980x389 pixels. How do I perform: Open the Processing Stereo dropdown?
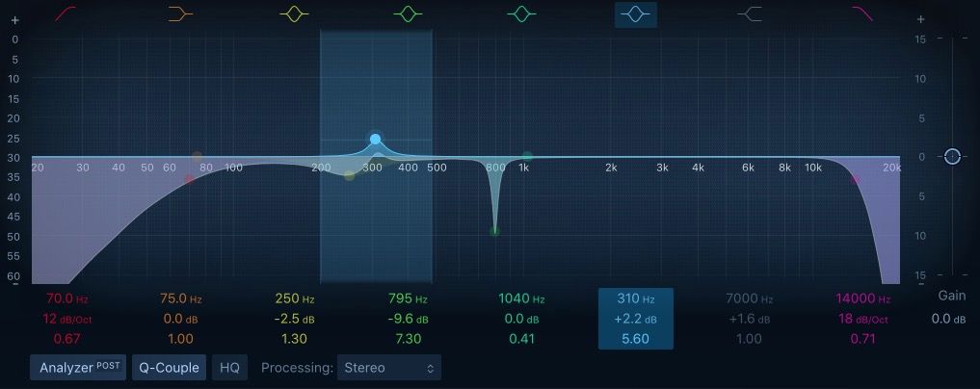coord(388,367)
